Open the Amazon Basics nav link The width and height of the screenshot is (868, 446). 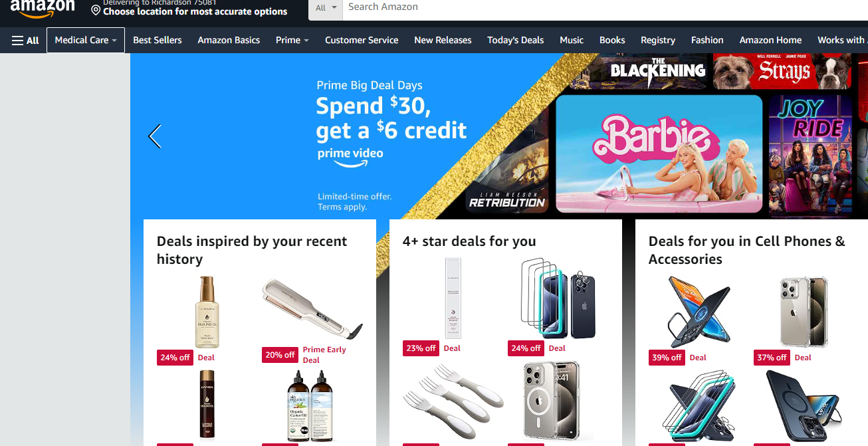coord(229,41)
